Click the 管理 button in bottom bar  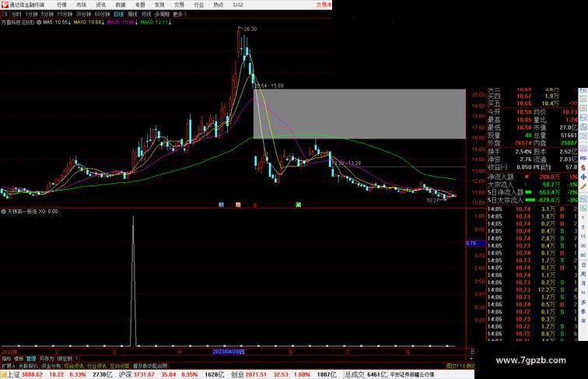[31, 359]
